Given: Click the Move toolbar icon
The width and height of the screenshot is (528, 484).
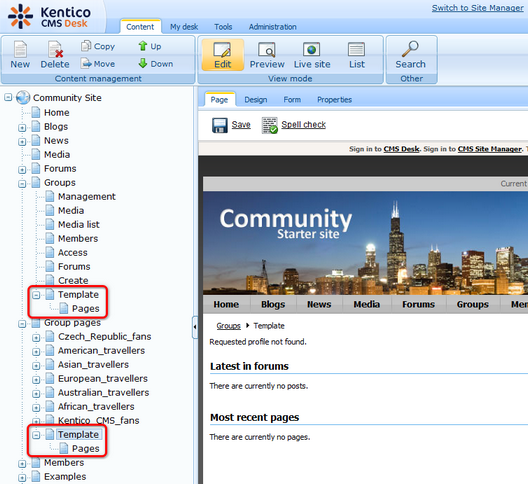Looking at the screenshot, I should 86,63.
